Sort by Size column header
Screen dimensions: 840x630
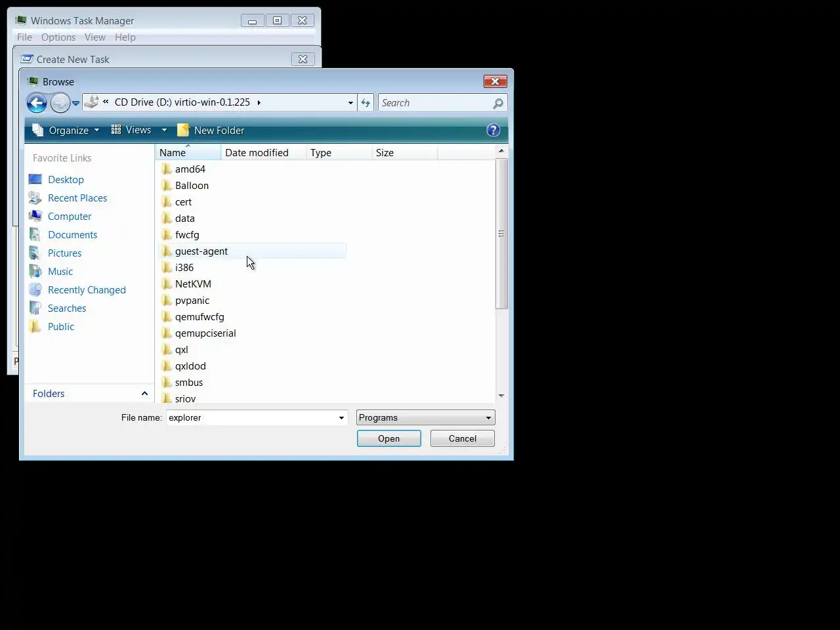404,152
